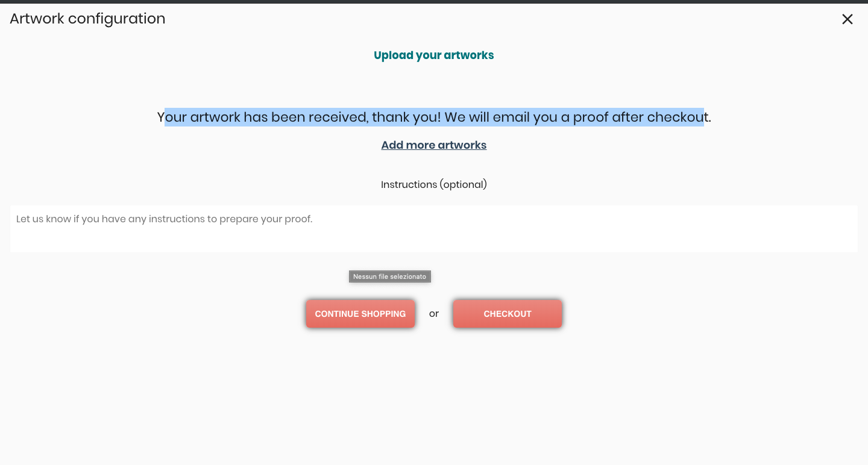
Task: Click the word "checkout" in the confirmation message
Action: click(x=678, y=117)
